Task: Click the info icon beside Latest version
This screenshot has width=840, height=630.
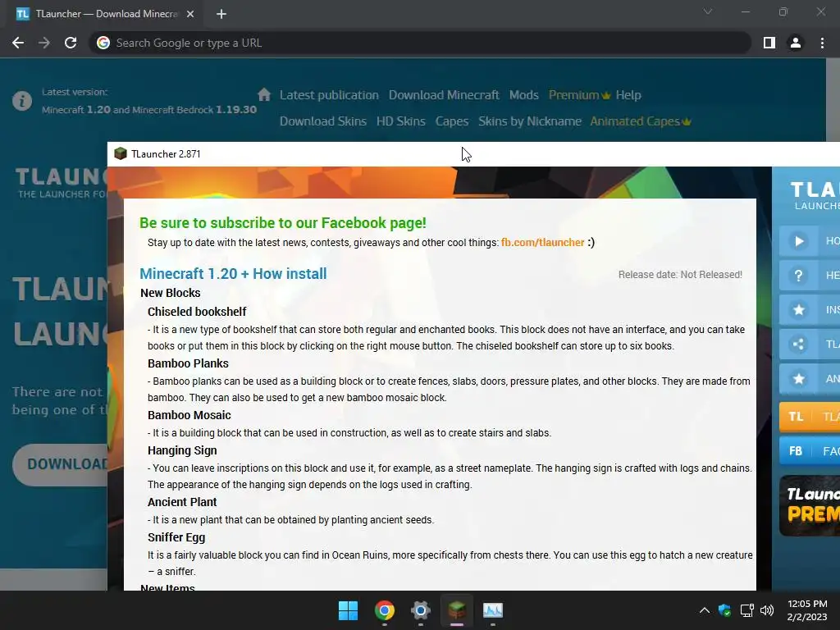Action: click(x=22, y=101)
